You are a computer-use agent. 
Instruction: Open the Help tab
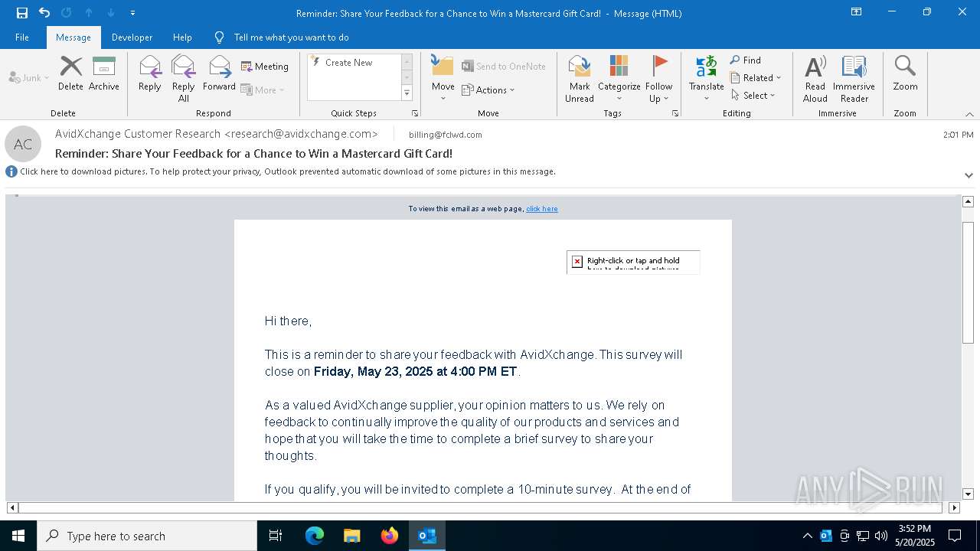click(182, 37)
